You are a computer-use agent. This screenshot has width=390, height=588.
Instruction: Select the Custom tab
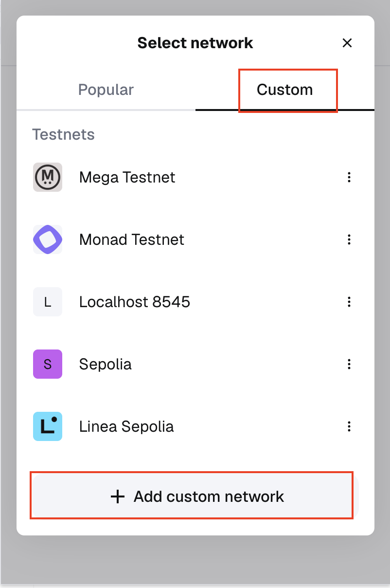tap(285, 90)
